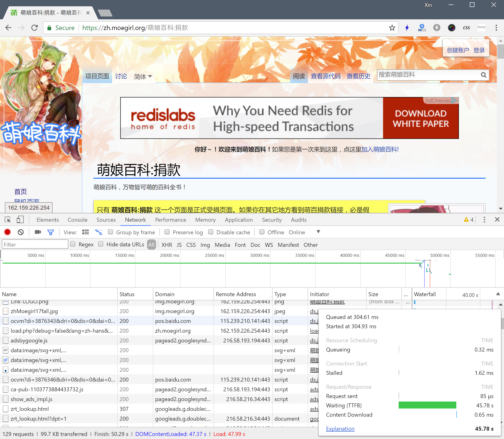Image resolution: width=504 pixels, height=439 pixels.
Task: Click the wiki search magnifier icon
Action: tap(484, 75)
